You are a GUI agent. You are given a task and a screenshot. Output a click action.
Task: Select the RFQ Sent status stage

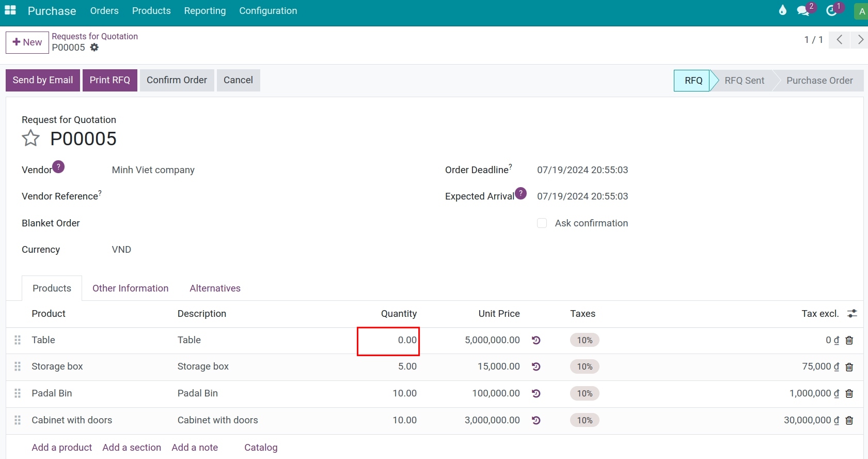point(744,81)
